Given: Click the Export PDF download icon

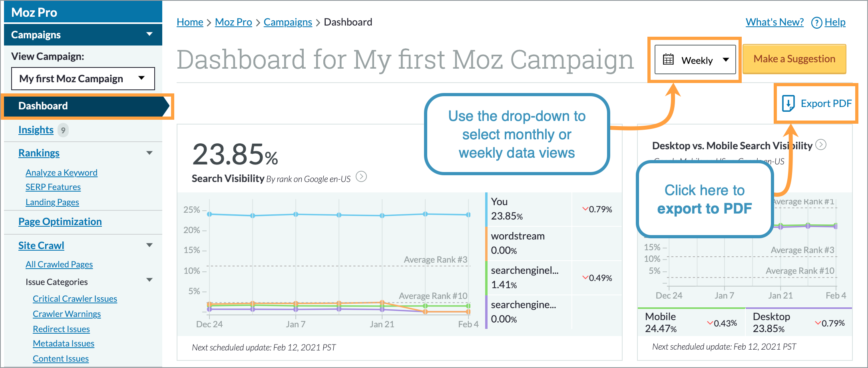Looking at the screenshot, I should pyautogui.click(x=788, y=103).
